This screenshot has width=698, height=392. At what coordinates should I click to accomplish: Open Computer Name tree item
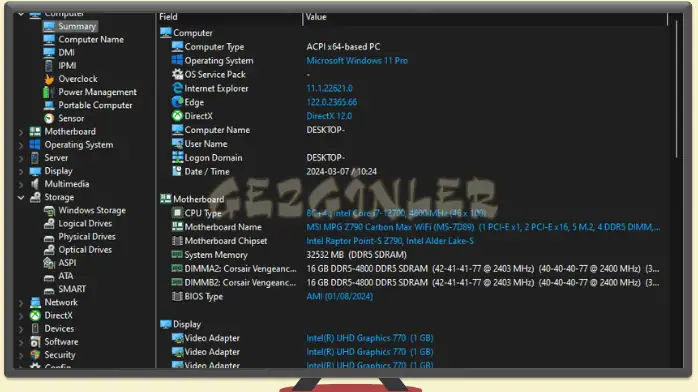(91, 40)
